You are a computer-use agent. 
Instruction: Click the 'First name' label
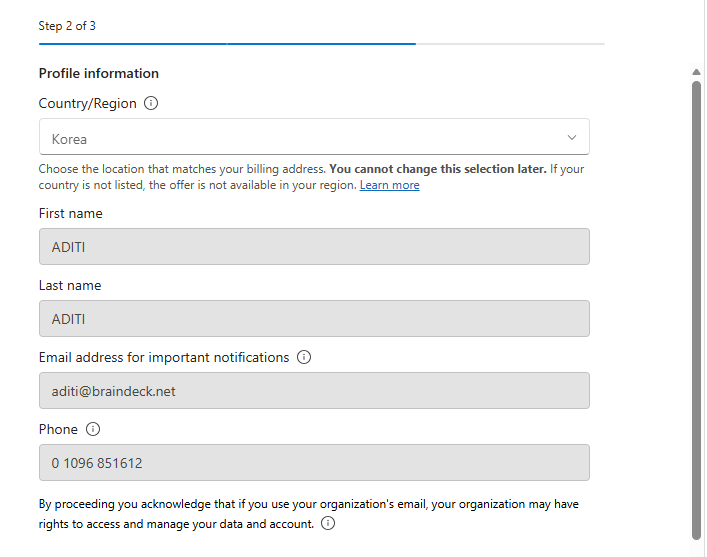(71, 213)
